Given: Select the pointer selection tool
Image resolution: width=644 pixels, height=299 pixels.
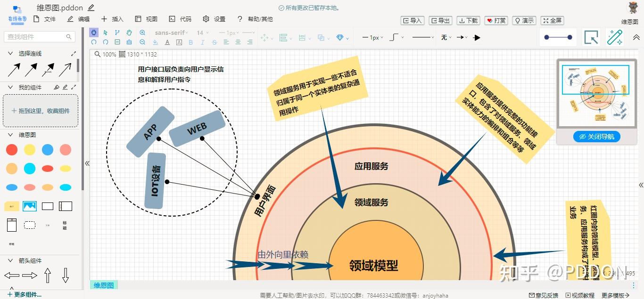Looking at the screenshot, I should coord(105,32).
